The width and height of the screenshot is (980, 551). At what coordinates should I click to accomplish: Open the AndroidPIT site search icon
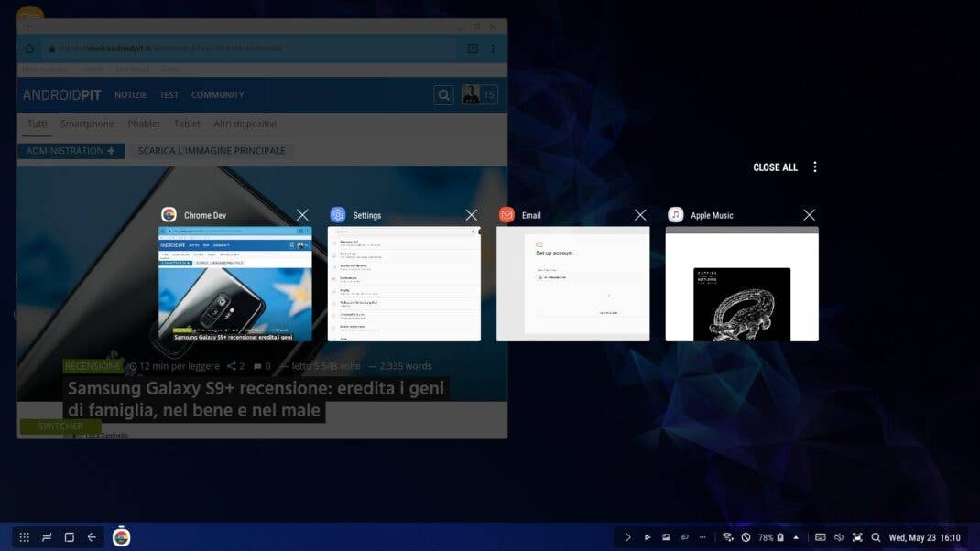443,94
